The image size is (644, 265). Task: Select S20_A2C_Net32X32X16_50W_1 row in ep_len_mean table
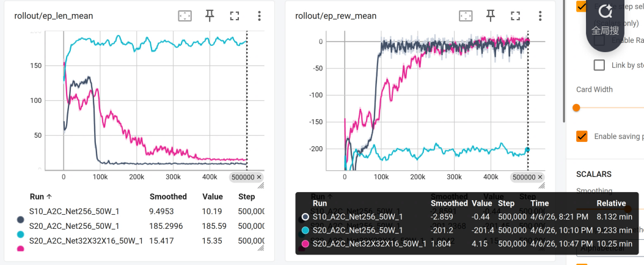click(140, 241)
